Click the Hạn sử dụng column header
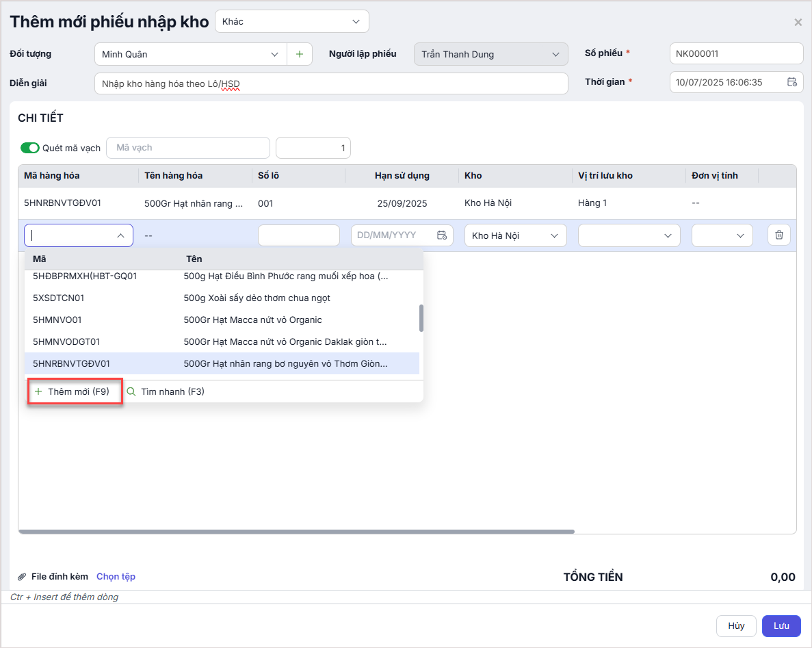812x648 pixels. 402,176
